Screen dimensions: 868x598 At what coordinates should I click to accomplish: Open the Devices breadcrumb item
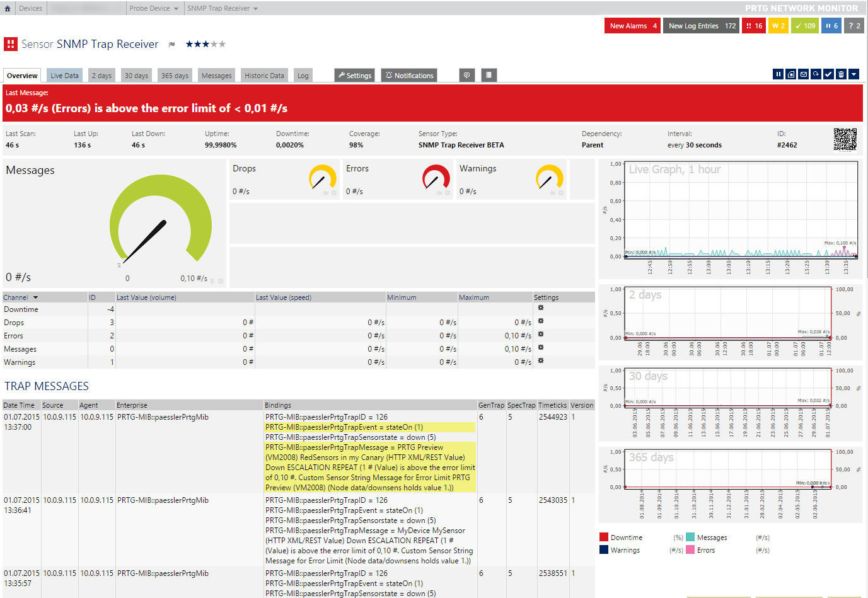click(x=30, y=8)
